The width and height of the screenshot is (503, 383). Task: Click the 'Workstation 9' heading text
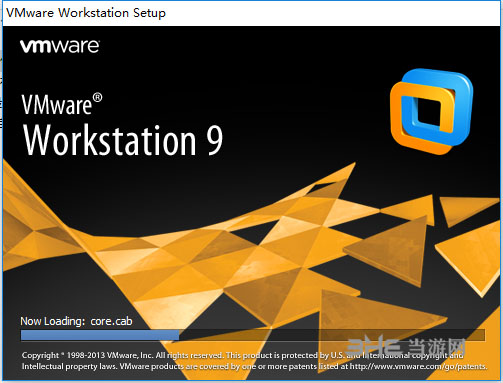pos(123,140)
